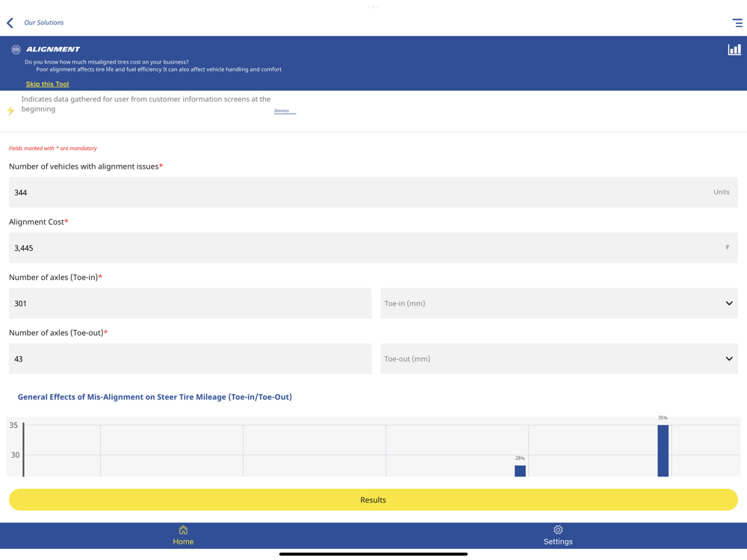Viewport: 747px width, 560px height.
Task: Edit the Toe-out axles field showing 43
Action: pyautogui.click(x=190, y=358)
